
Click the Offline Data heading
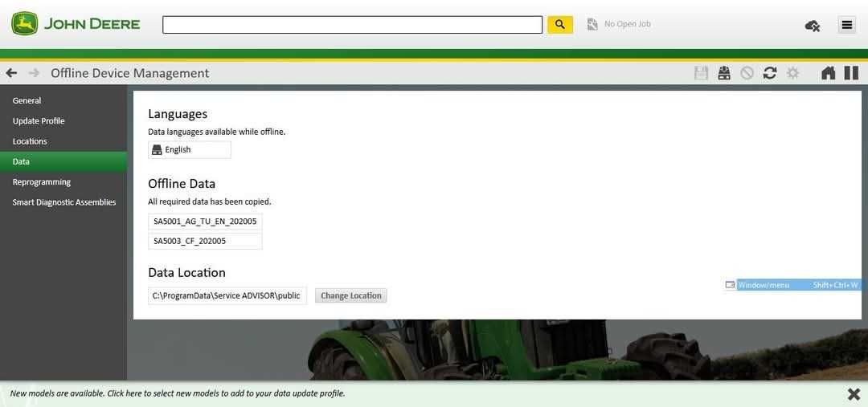click(182, 184)
